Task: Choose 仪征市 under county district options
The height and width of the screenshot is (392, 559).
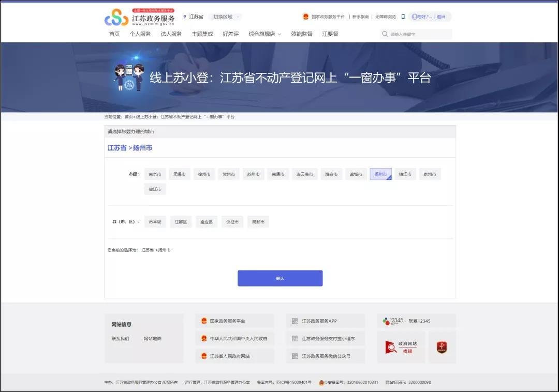Action: (232, 221)
